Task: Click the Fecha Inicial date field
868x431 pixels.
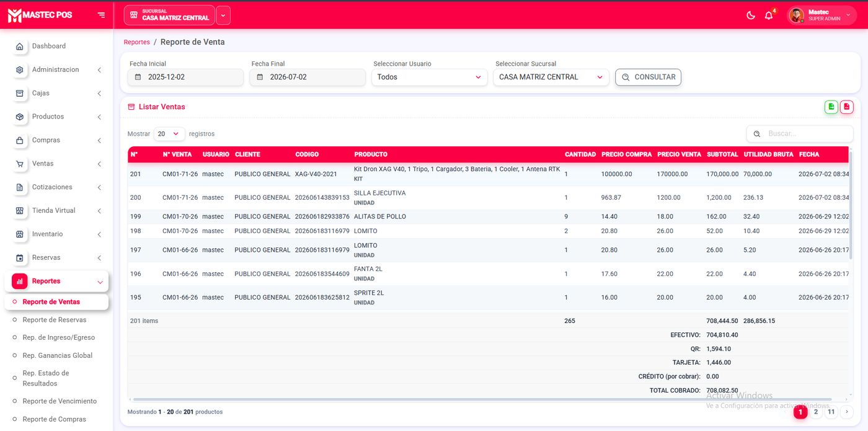Action: (185, 77)
